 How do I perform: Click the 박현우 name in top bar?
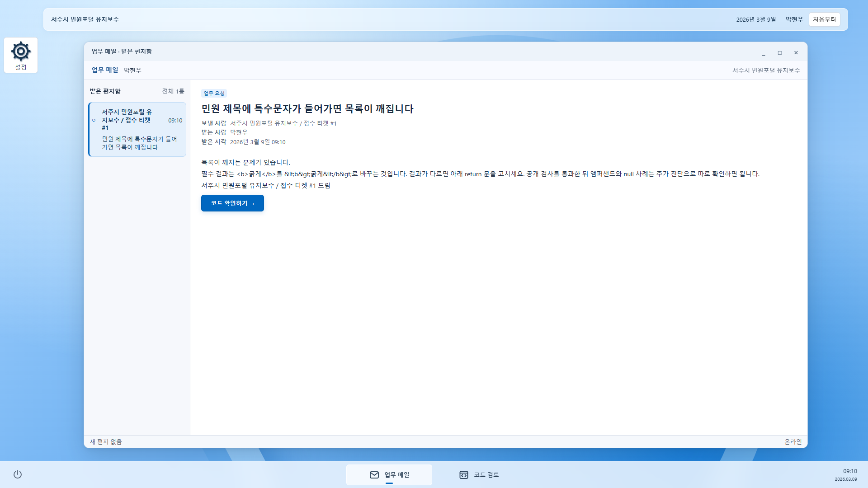tap(794, 19)
